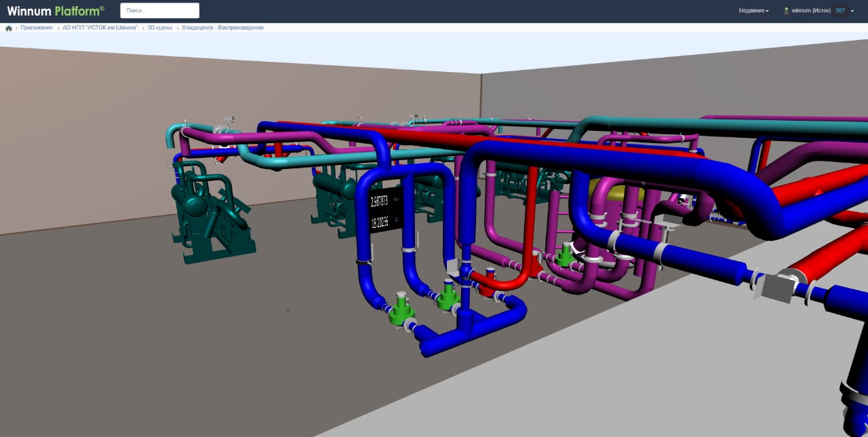
Task: Click Хладоцентр - Воспроизведение breadcrumb
Action: (222, 28)
